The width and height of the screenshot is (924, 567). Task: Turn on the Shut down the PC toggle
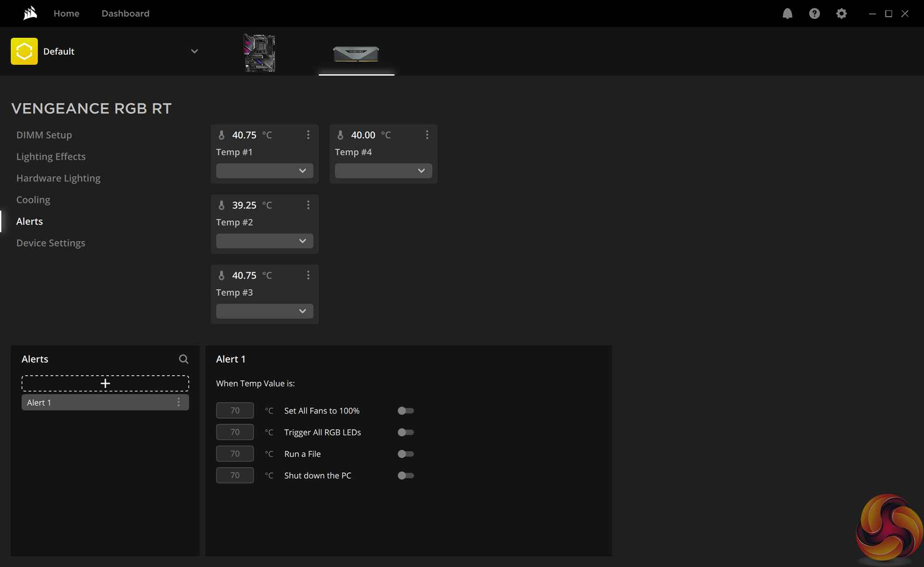405,476
